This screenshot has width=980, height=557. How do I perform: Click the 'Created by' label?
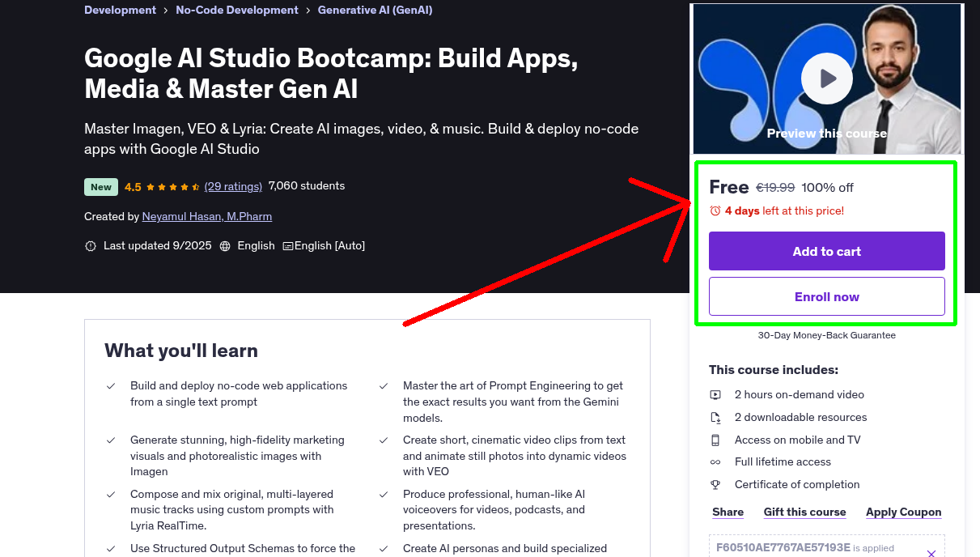pyautogui.click(x=112, y=217)
